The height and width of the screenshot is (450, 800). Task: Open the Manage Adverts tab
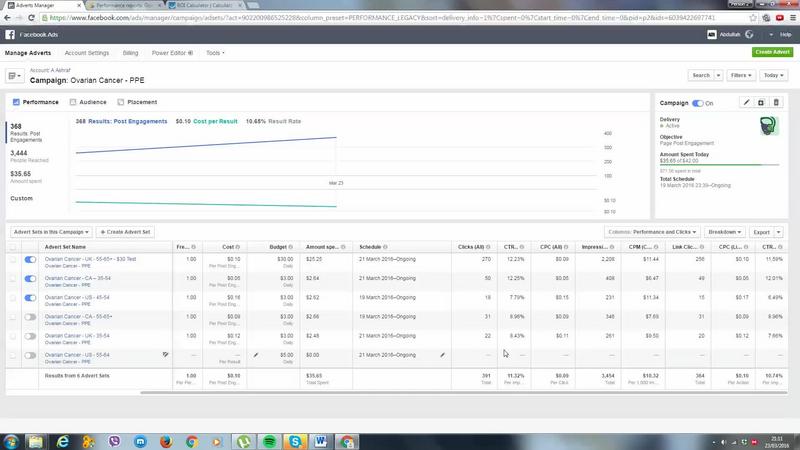tap(28, 53)
